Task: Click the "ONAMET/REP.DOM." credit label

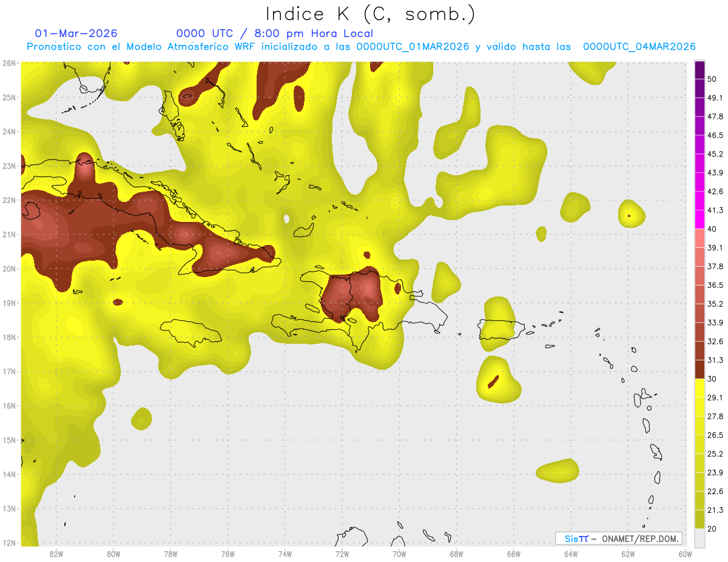Action: pyautogui.click(x=640, y=538)
